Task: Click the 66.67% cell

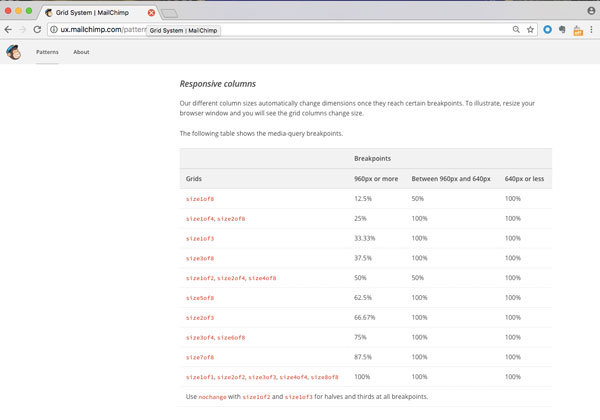Action: 365,317
